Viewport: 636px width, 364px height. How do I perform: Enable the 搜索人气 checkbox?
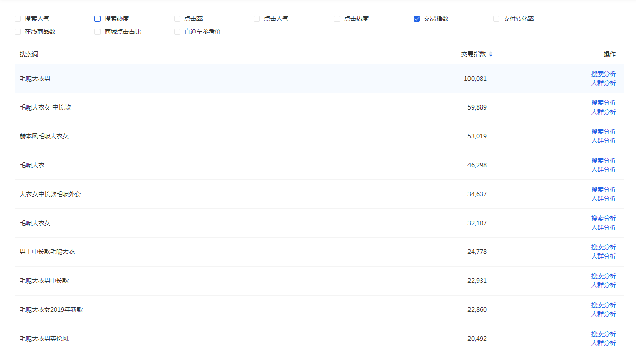(18, 19)
